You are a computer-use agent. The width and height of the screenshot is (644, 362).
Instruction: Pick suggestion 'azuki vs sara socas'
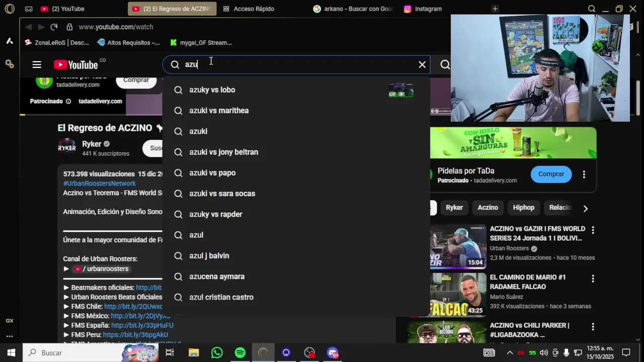[x=296, y=194]
